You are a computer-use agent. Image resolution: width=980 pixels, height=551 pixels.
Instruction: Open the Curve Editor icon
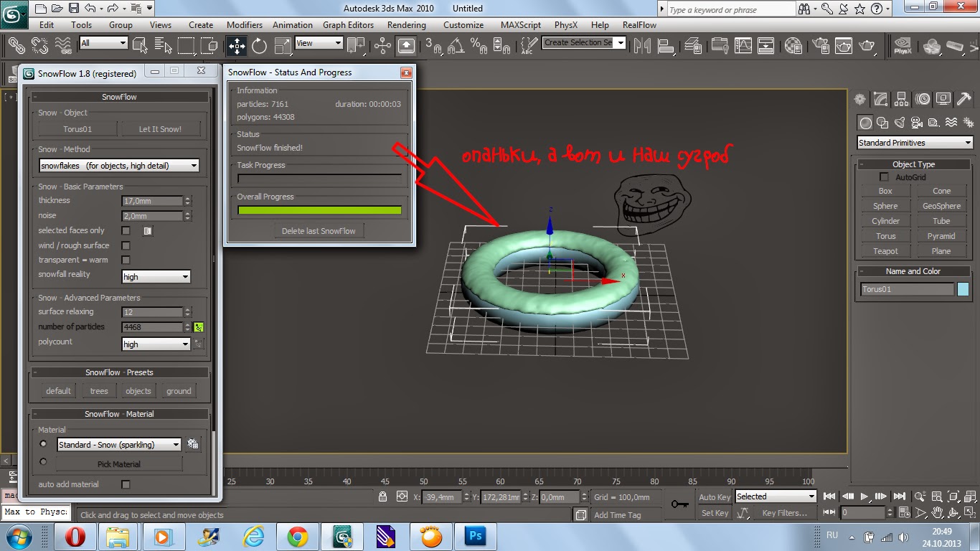pyautogui.click(x=743, y=46)
